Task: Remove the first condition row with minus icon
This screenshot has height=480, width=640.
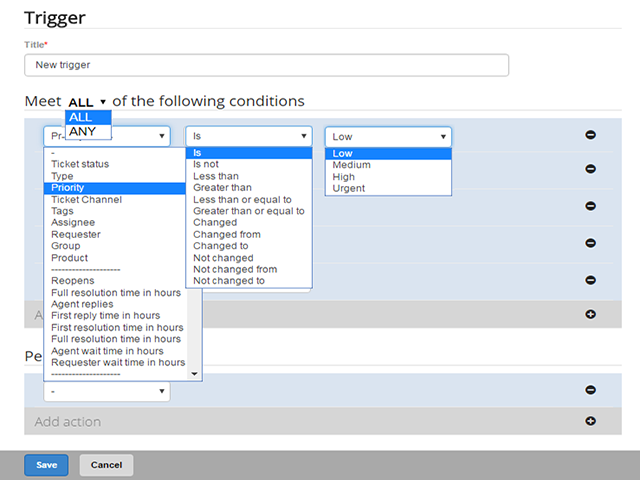Action: tap(590, 135)
